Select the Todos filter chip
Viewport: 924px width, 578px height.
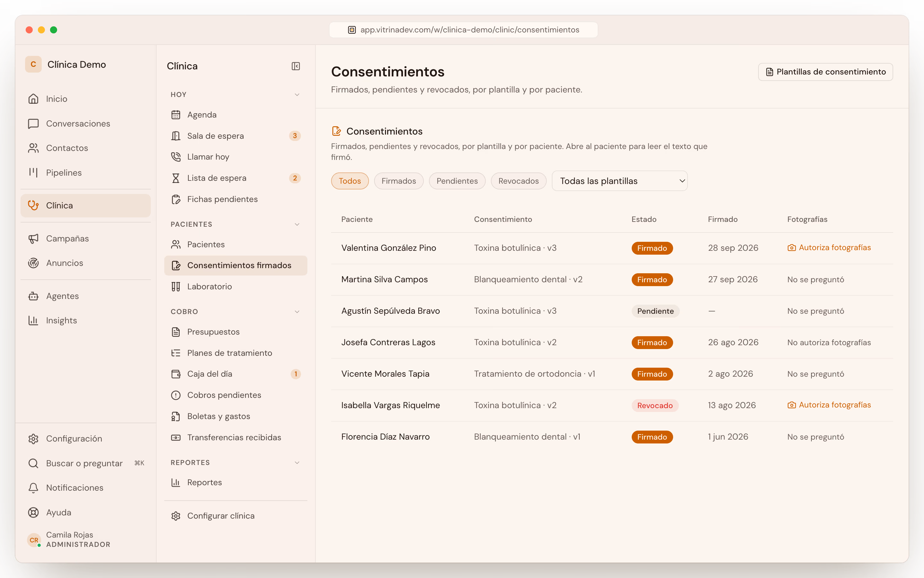pyautogui.click(x=349, y=181)
